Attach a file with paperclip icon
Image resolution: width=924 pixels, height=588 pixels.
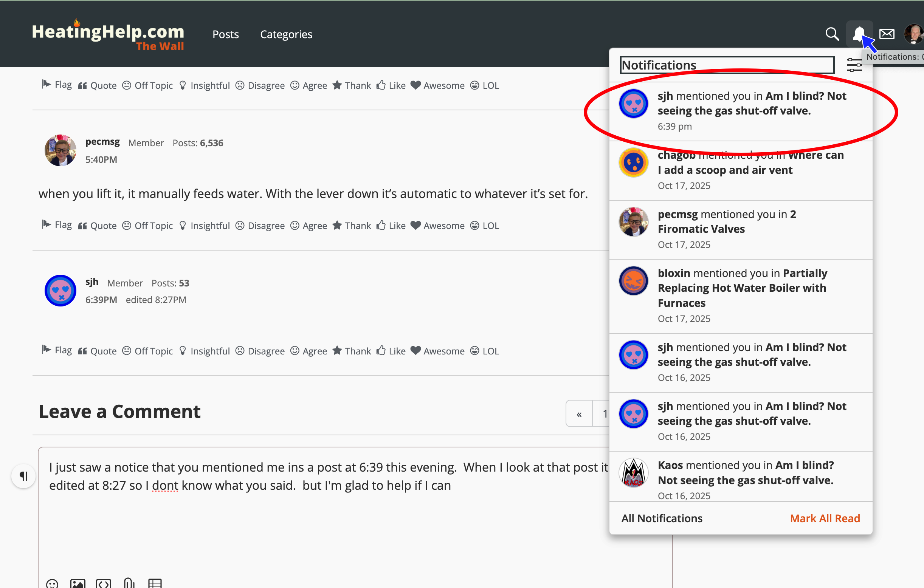tap(129, 583)
